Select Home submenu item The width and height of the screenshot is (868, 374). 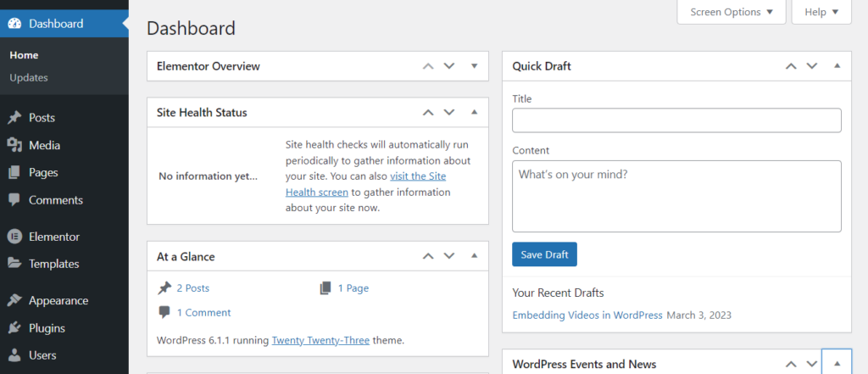24,55
